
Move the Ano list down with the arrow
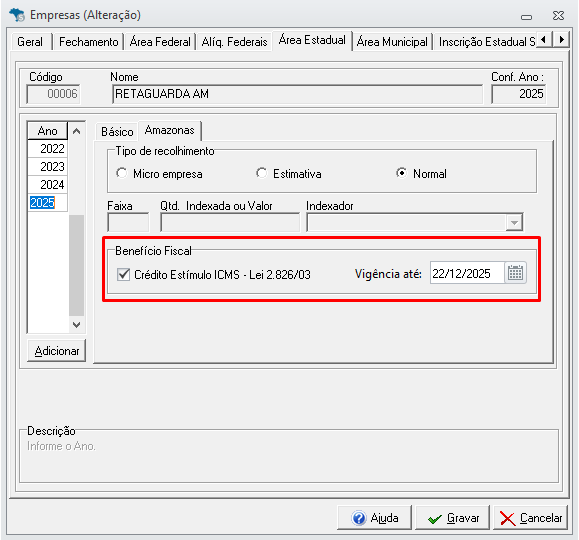[76, 325]
